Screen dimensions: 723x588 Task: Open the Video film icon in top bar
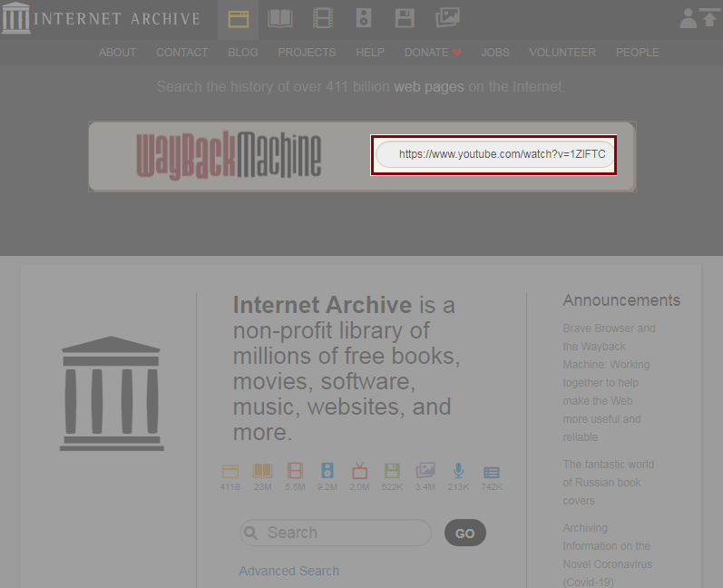tap(323, 18)
